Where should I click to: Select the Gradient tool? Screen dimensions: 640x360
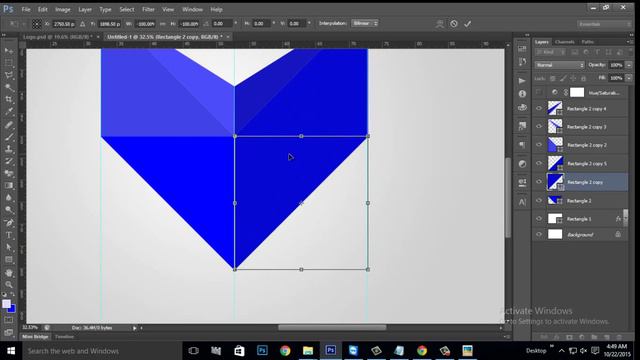[9, 186]
